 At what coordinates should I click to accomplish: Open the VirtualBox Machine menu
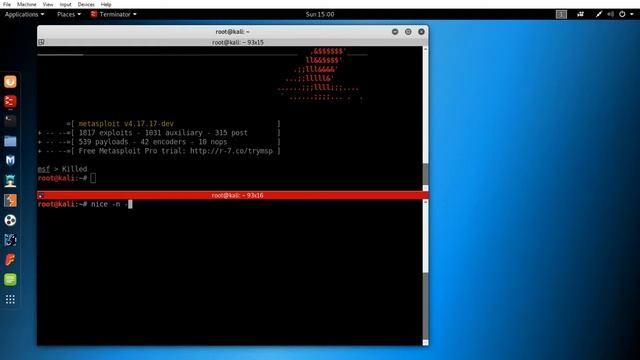tap(27, 4)
